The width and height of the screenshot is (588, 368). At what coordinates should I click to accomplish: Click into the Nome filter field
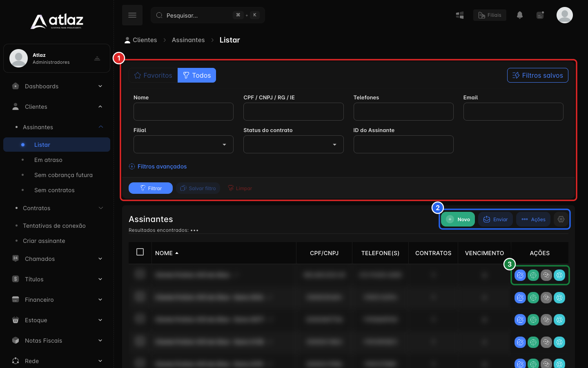183,112
